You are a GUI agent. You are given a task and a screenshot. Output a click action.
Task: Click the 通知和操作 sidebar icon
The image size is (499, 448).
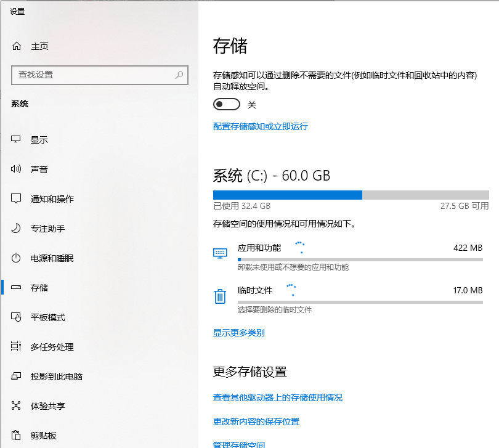click(x=17, y=198)
